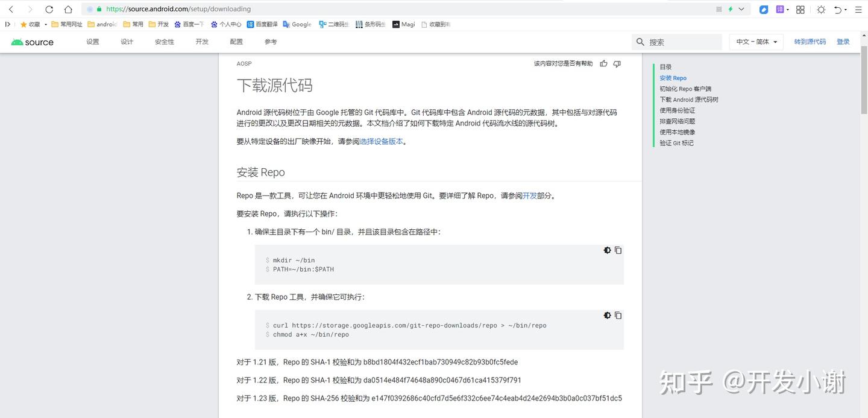
Task: Open the 选择设备版本 link
Action: [x=382, y=141]
